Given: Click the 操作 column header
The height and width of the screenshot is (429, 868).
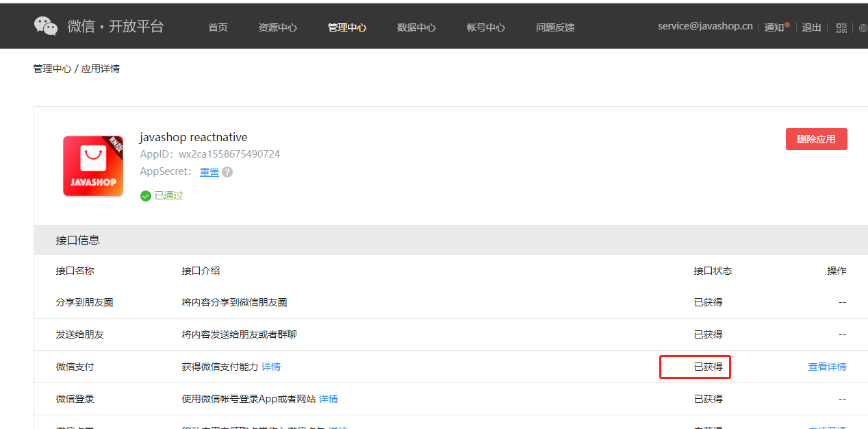Looking at the screenshot, I should 837,271.
